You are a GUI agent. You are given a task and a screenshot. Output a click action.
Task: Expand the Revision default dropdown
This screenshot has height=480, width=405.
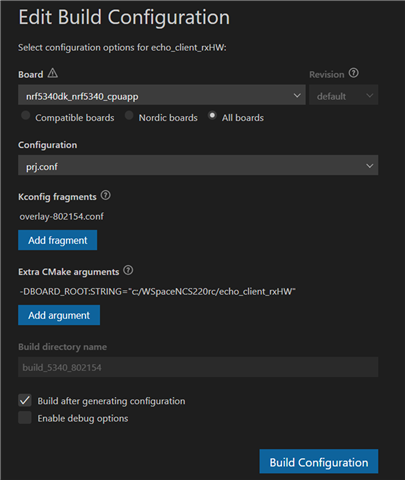pos(343,95)
